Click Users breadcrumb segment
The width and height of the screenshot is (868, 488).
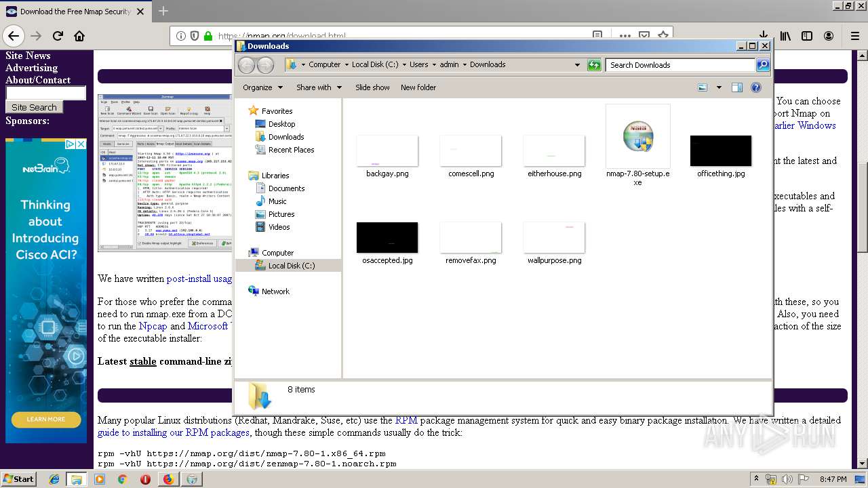pos(418,64)
